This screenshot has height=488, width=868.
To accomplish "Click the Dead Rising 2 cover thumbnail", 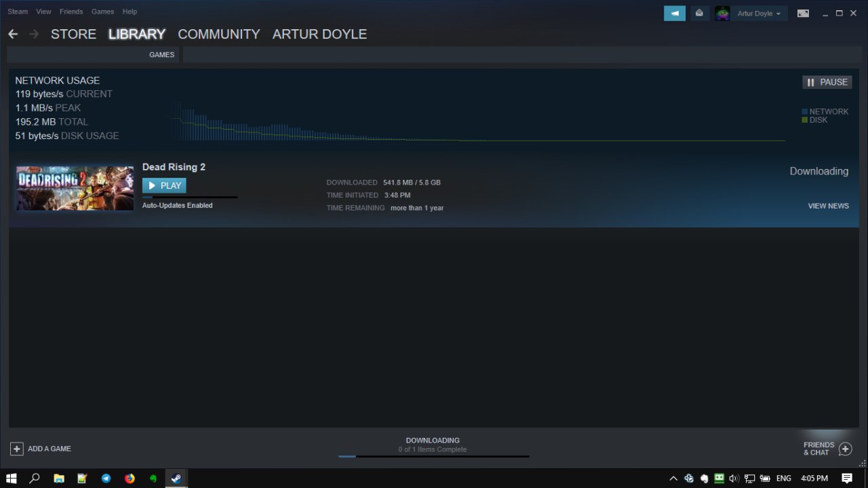I will pos(75,188).
